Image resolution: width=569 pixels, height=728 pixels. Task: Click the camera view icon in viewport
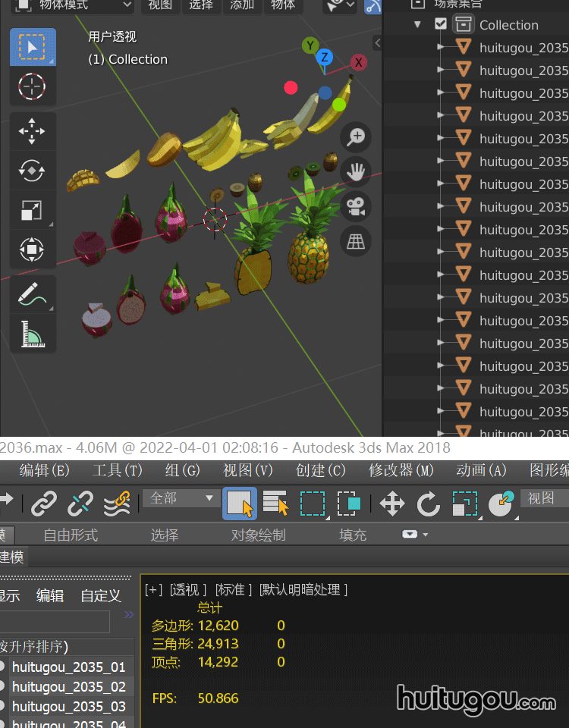coord(356,206)
